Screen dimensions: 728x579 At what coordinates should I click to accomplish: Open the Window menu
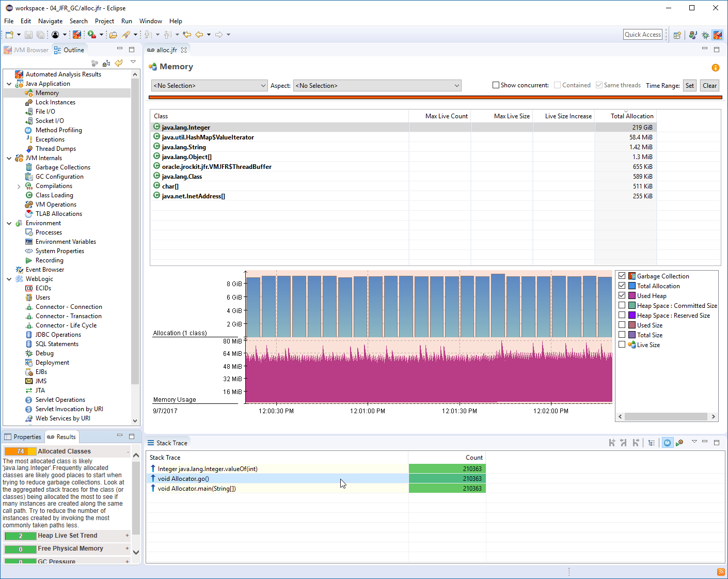point(150,21)
